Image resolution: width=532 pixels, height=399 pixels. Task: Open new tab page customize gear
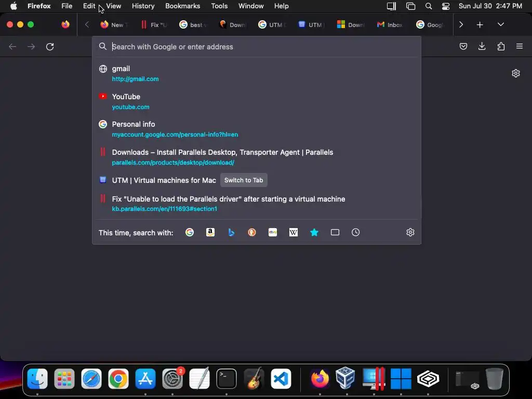516,73
